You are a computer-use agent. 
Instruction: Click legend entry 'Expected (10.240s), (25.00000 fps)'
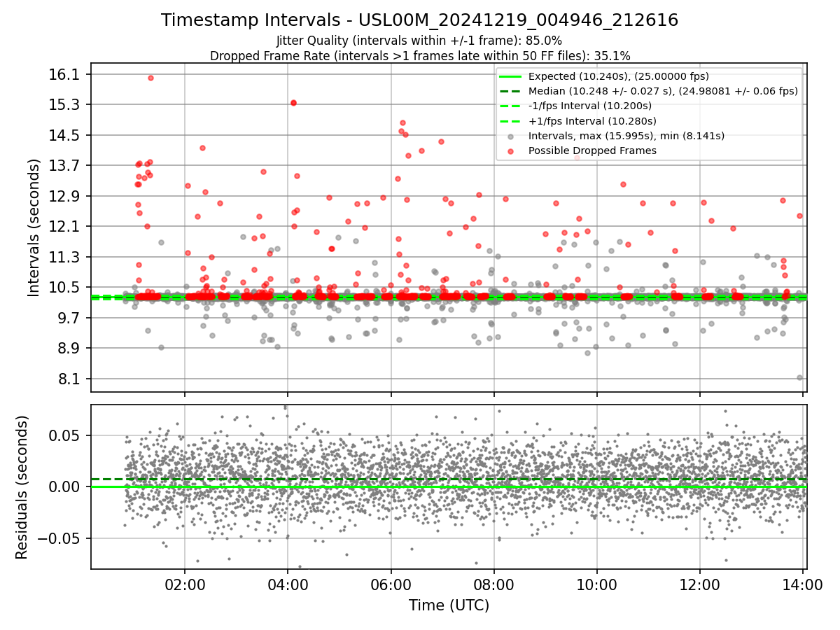(x=619, y=76)
